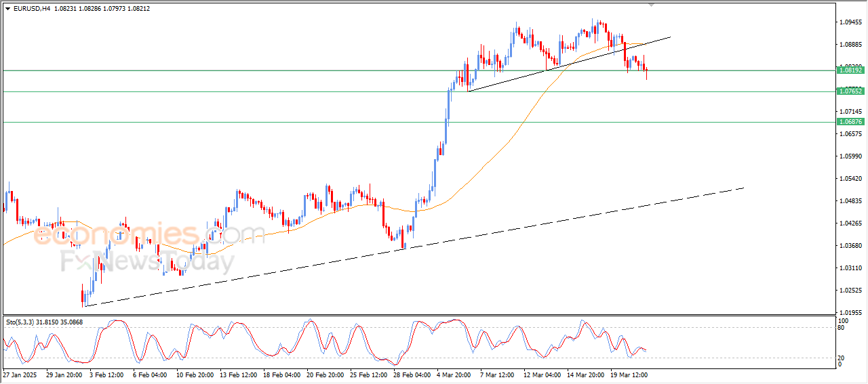The width and height of the screenshot is (868, 384).
Task: Click the 1.01955 price axis label
Action: pos(850,313)
